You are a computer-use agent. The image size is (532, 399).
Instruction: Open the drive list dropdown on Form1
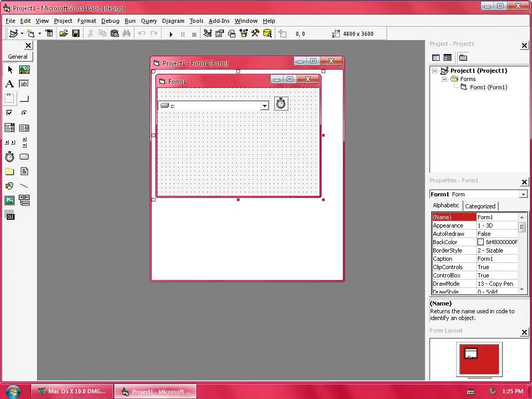pos(264,106)
